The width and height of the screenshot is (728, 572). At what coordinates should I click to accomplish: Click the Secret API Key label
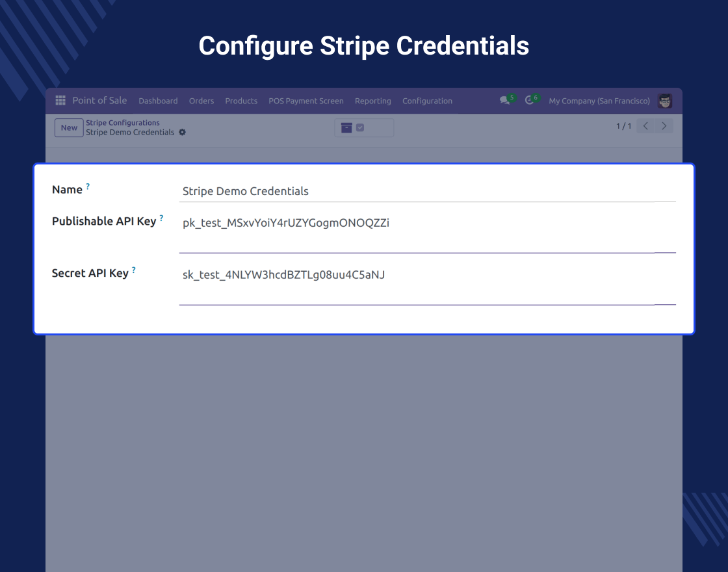click(x=90, y=274)
